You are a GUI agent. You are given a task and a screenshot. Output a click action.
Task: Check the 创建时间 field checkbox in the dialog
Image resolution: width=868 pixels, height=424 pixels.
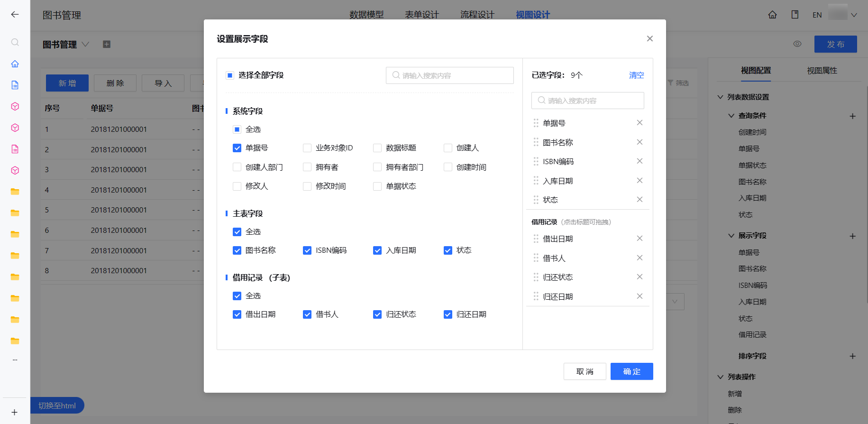[x=448, y=167]
